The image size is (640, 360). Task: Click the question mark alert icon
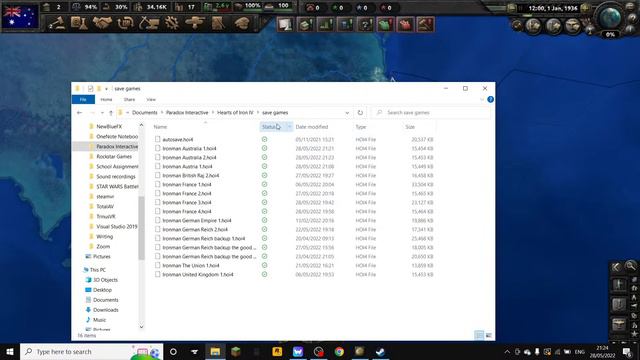[365, 24]
